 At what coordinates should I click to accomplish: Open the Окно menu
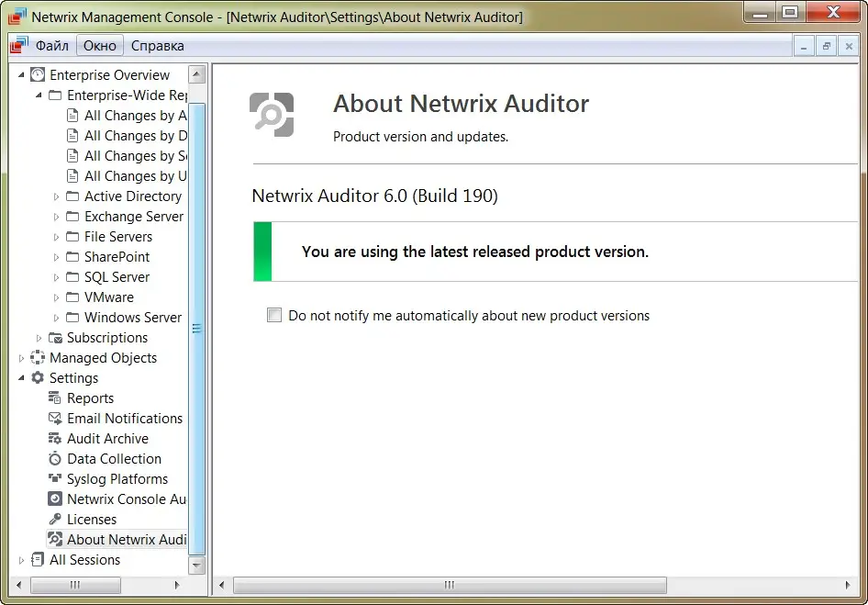click(x=100, y=45)
